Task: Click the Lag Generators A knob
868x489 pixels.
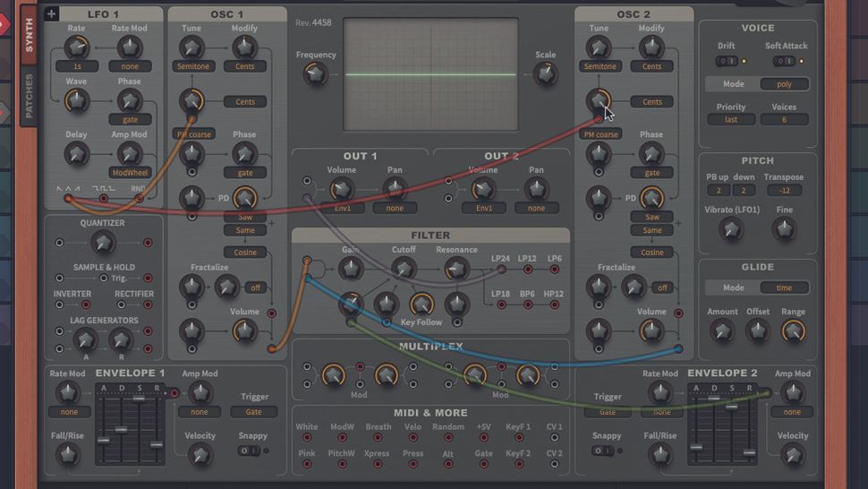Action: pyautogui.click(x=85, y=340)
